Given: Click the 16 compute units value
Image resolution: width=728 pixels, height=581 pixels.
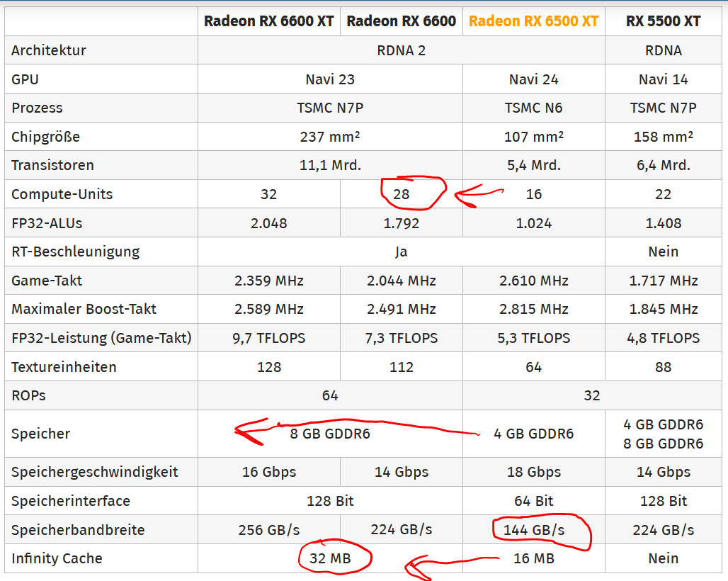Looking at the screenshot, I should (x=533, y=194).
